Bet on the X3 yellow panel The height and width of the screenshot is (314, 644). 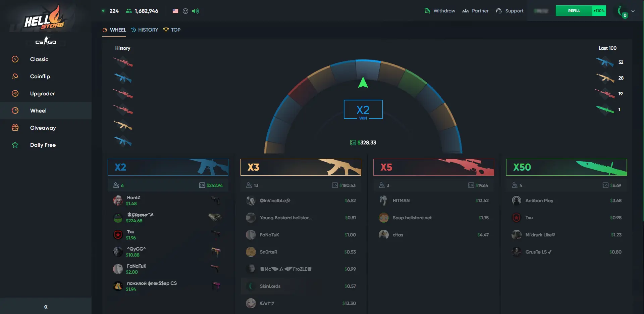[x=301, y=167]
